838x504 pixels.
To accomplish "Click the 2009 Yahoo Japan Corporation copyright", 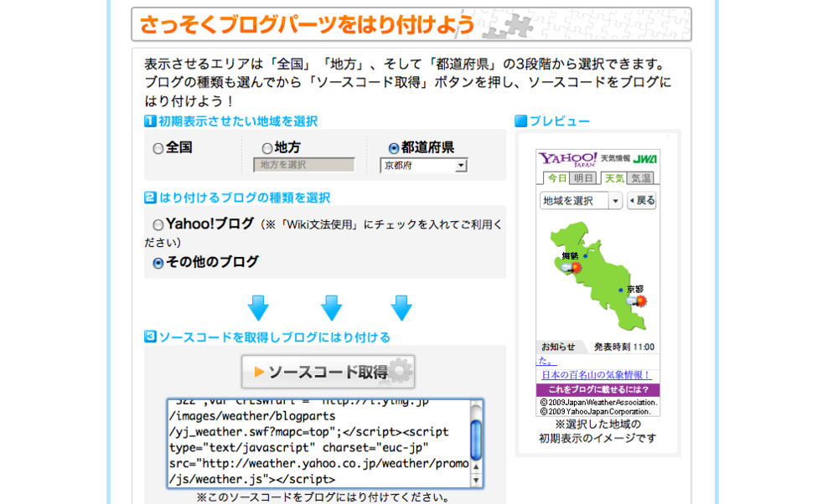I will [x=595, y=412].
